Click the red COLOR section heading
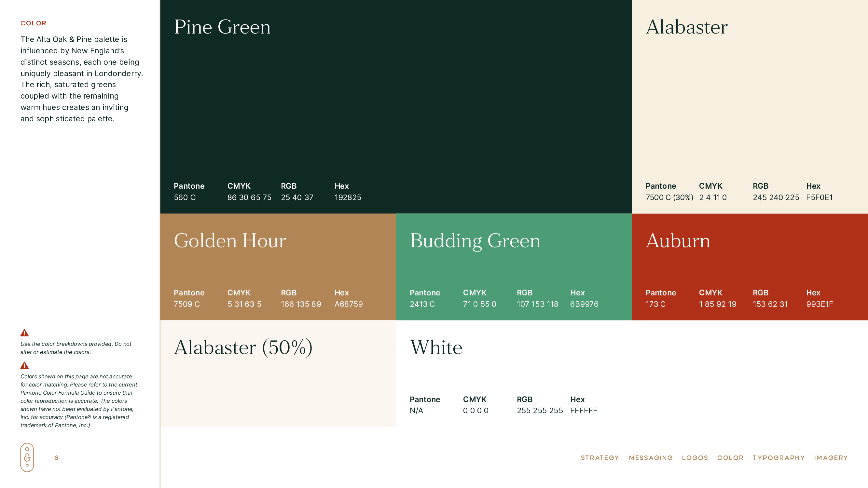 (33, 23)
